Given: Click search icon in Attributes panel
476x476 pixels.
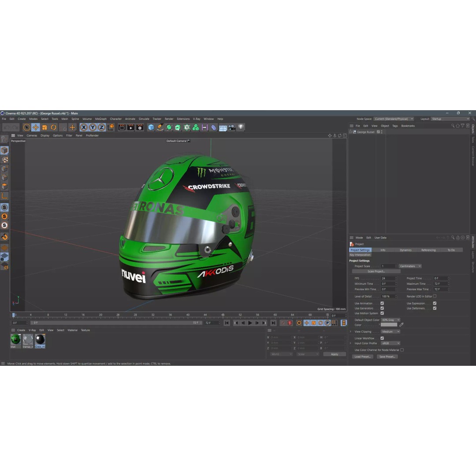Looking at the screenshot, I should (x=453, y=238).
